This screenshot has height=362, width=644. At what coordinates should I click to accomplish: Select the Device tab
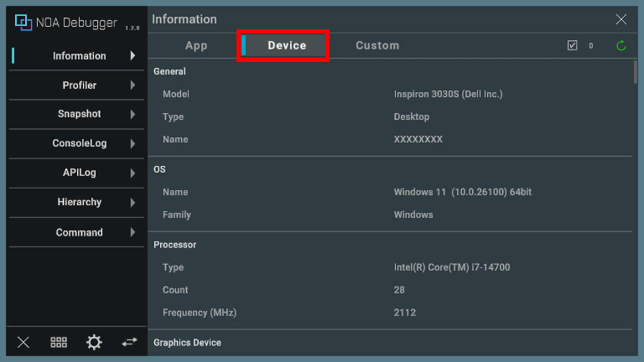point(286,46)
